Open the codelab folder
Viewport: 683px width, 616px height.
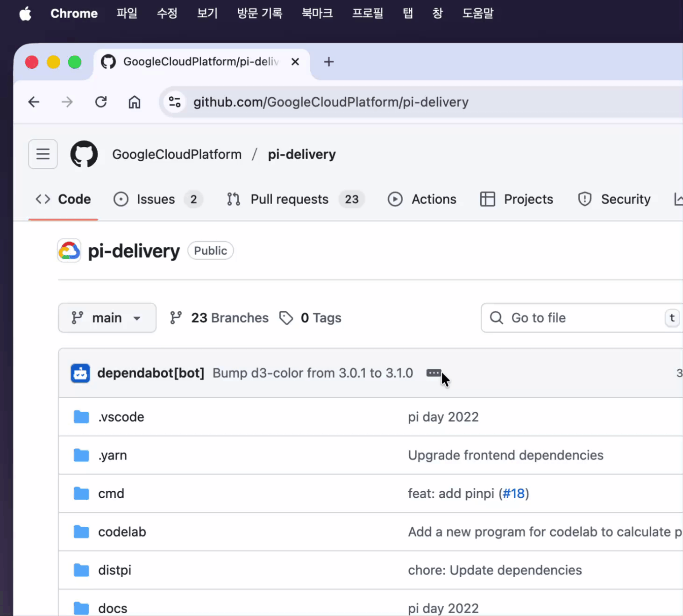[x=122, y=532]
